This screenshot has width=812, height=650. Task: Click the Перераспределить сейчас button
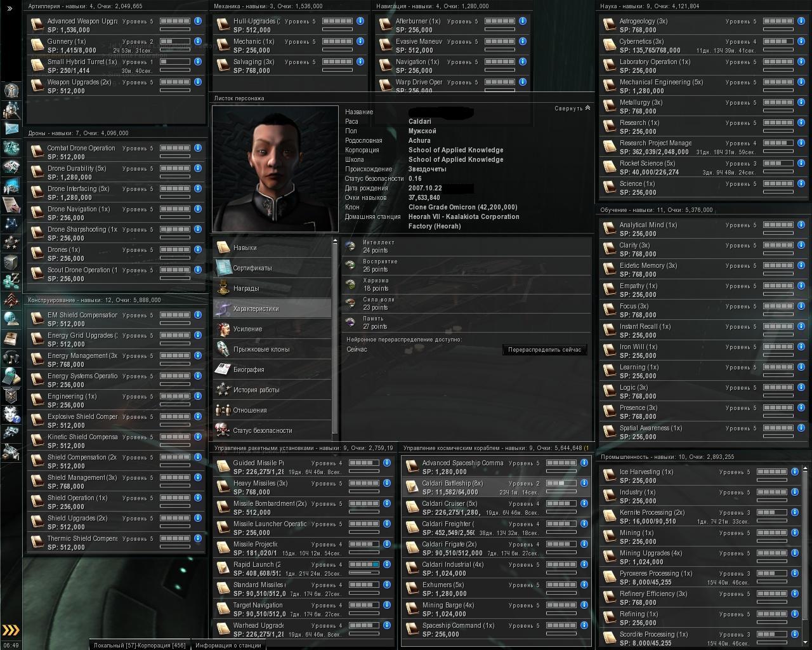(x=544, y=350)
